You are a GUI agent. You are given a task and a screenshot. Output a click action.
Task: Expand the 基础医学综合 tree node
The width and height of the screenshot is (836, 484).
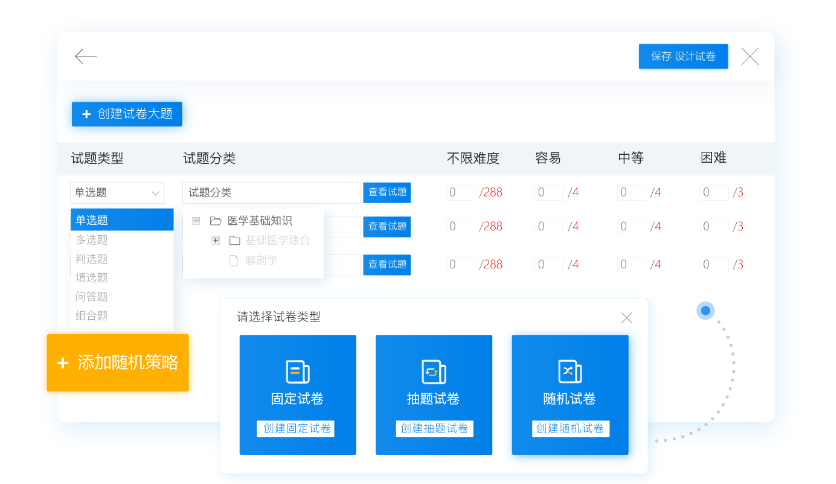(x=215, y=240)
